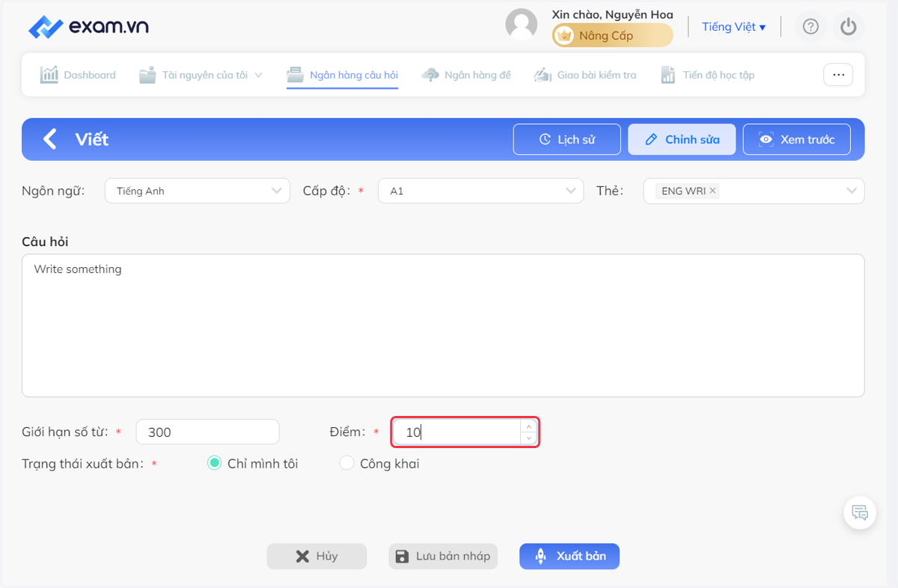This screenshot has height=588, width=898.
Task: Click the Tài nguyên của tôi icon
Action: [x=147, y=75]
